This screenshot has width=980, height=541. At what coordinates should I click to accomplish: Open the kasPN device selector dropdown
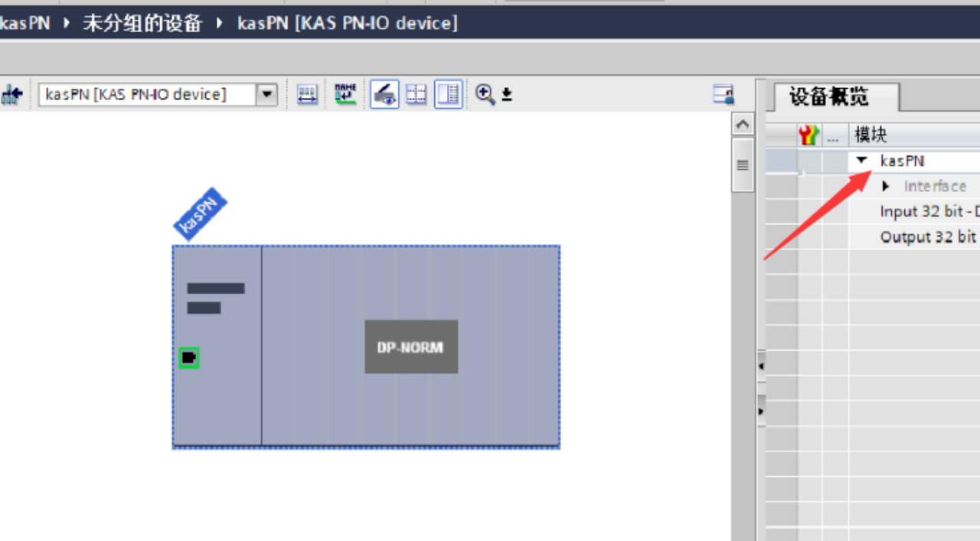(x=266, y=95)
